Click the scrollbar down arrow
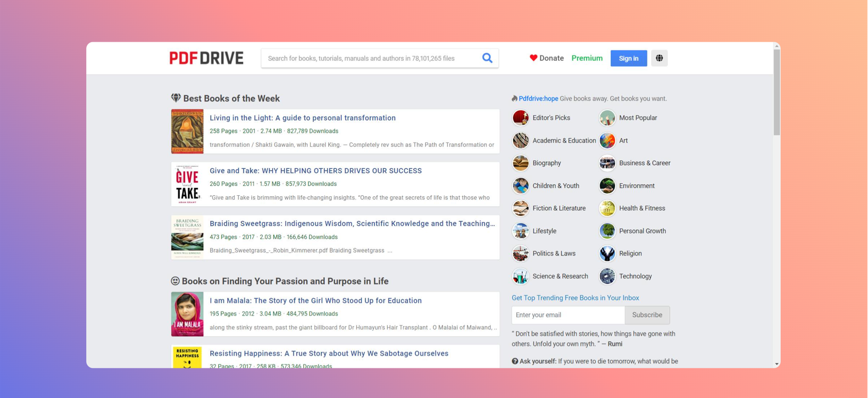The image size is (868, 398). tap(776, 364)
